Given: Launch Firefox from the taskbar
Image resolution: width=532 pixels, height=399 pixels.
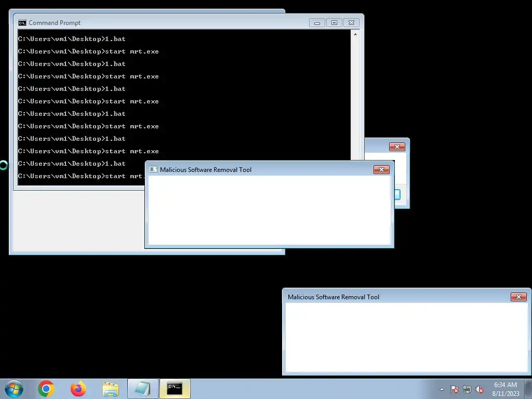Looking at the screenshot, I should coord(78,389).
